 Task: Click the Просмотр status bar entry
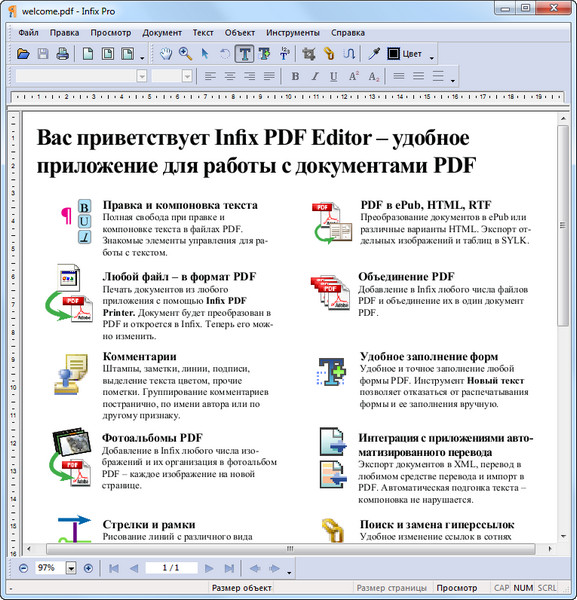click(456, 588)
